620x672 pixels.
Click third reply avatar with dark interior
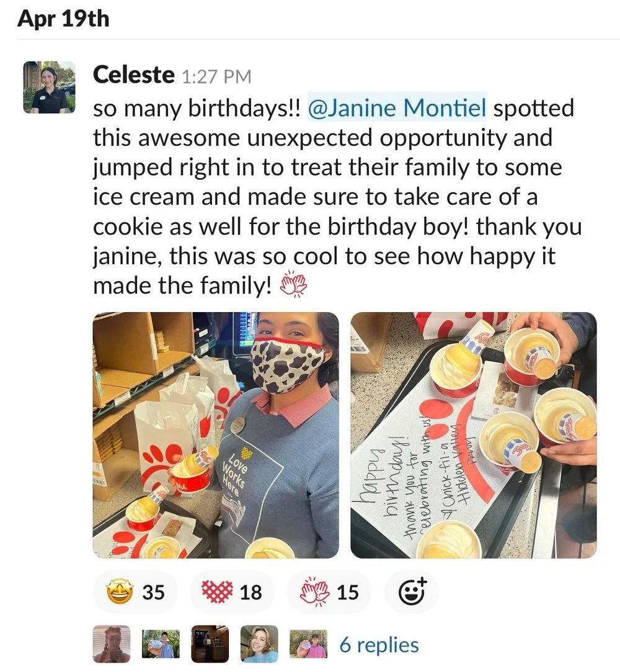[x=210, y=643]
